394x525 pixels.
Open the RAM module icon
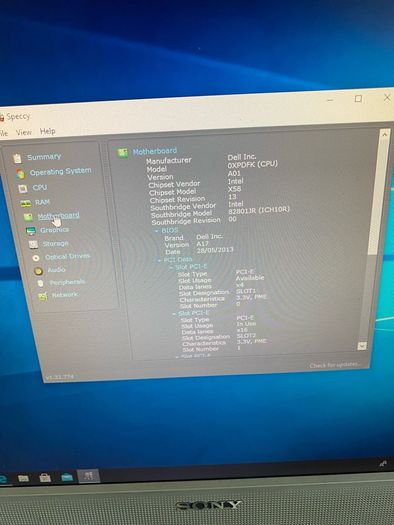pos(25,203)
